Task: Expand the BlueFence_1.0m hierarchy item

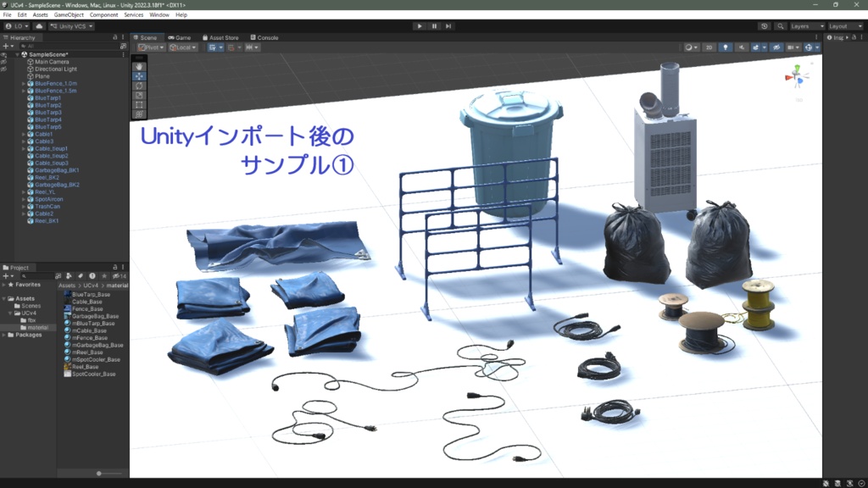Action: 24,84
